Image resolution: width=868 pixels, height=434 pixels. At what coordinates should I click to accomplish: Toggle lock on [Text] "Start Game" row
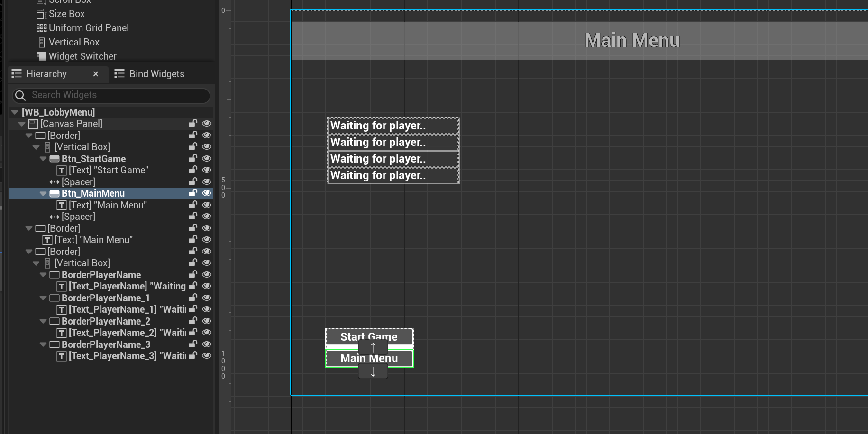coord(192,170)
